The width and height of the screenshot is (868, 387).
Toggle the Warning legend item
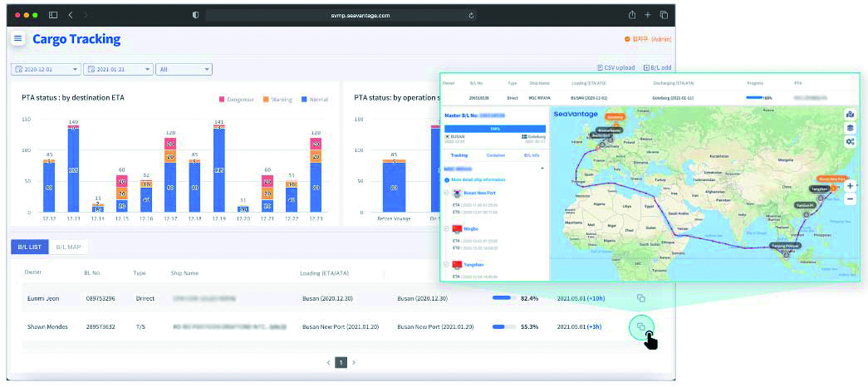[278, 100]
